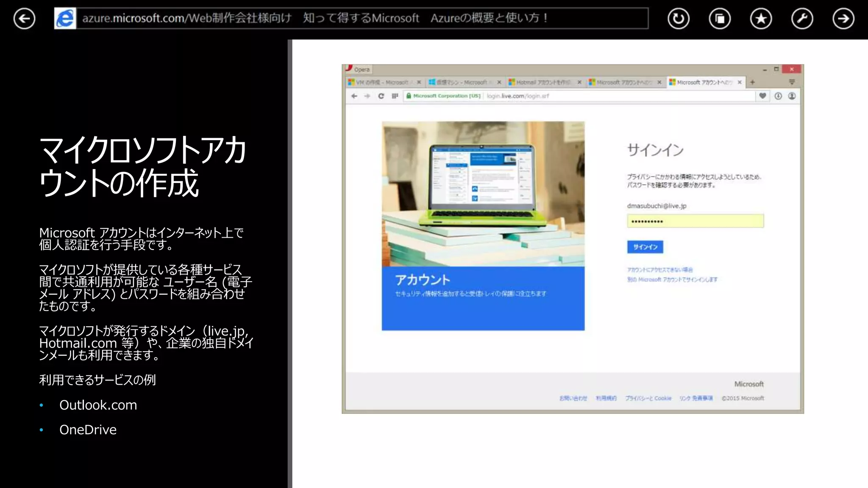
Task: Open the tabs/copy pages icon in top bar
Action: tap(720, 19)
